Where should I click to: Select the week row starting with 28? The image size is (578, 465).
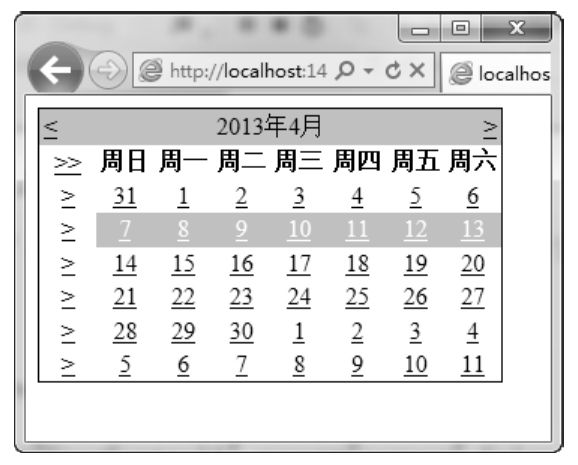click(68, 334)
